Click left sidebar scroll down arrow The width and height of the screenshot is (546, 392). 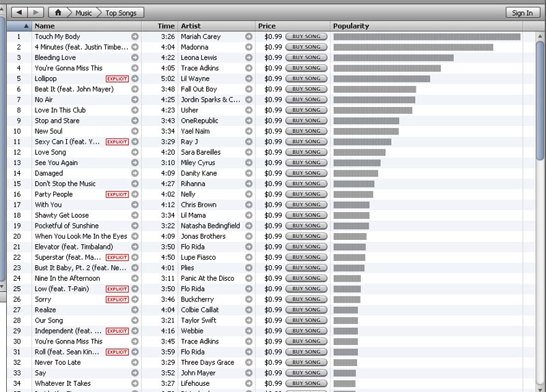click(2, 286)
